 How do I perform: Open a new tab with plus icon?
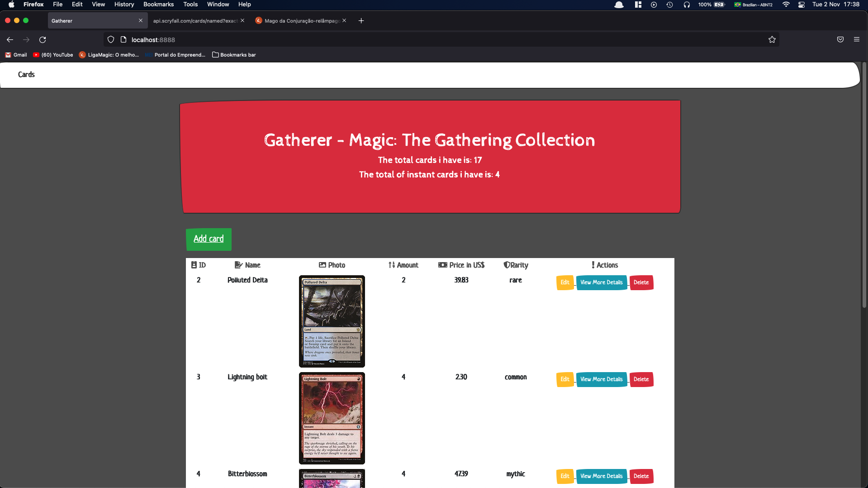[361, 21]
